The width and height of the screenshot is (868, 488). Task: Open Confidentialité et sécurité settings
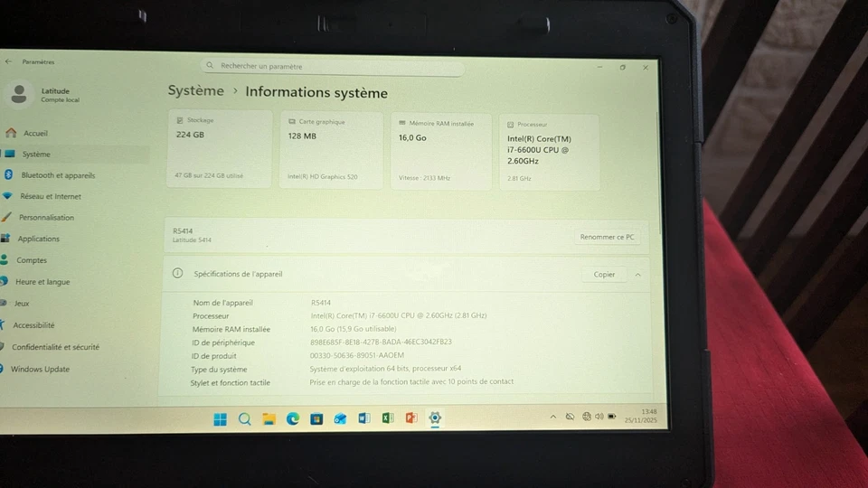(x=55, y=347)
